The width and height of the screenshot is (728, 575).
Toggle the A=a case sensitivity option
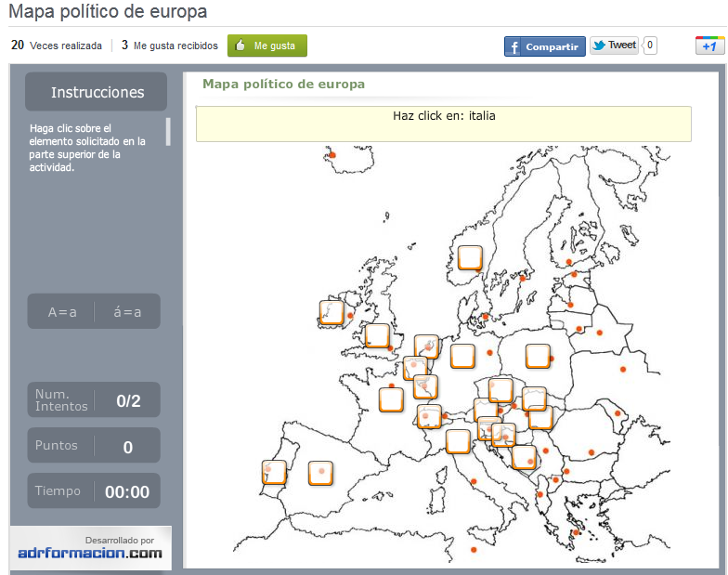click(x=62, y=312)
